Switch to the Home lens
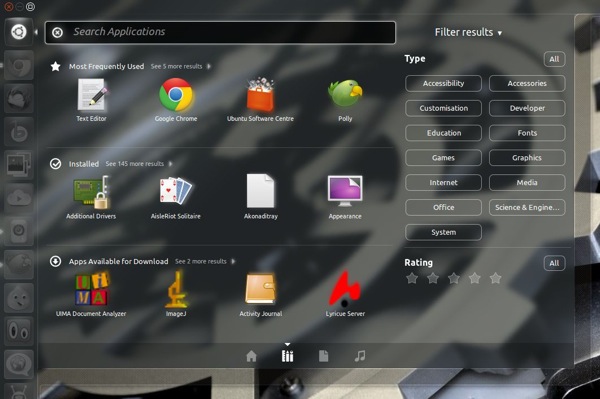The image size is (600, 399). coord(251,356)
